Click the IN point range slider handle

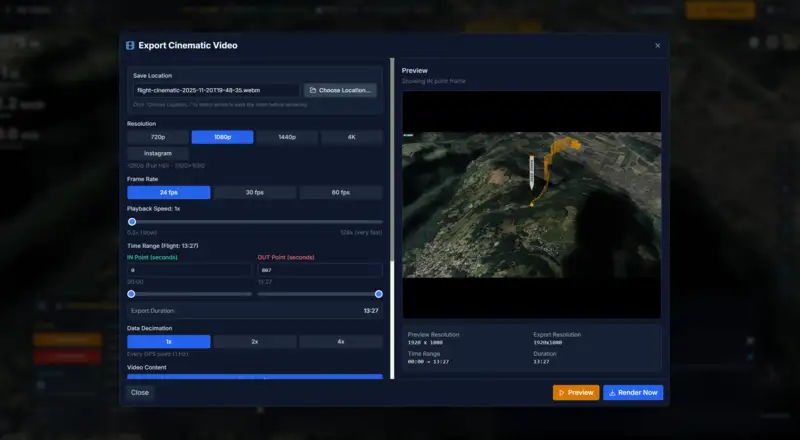coord(131,294)
